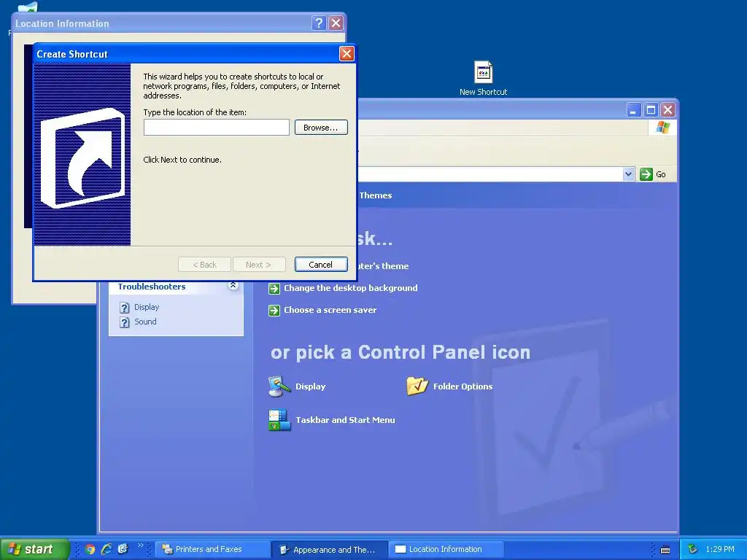Switch to Printers and Faxes taskbar window
747x560 pixels.
click(x=213, y=550)
